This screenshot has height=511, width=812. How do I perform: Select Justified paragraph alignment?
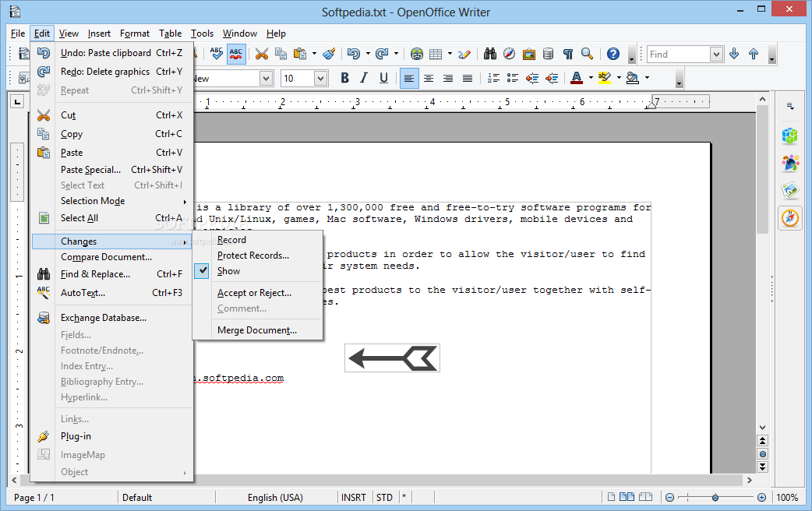(x=467, y=78)
